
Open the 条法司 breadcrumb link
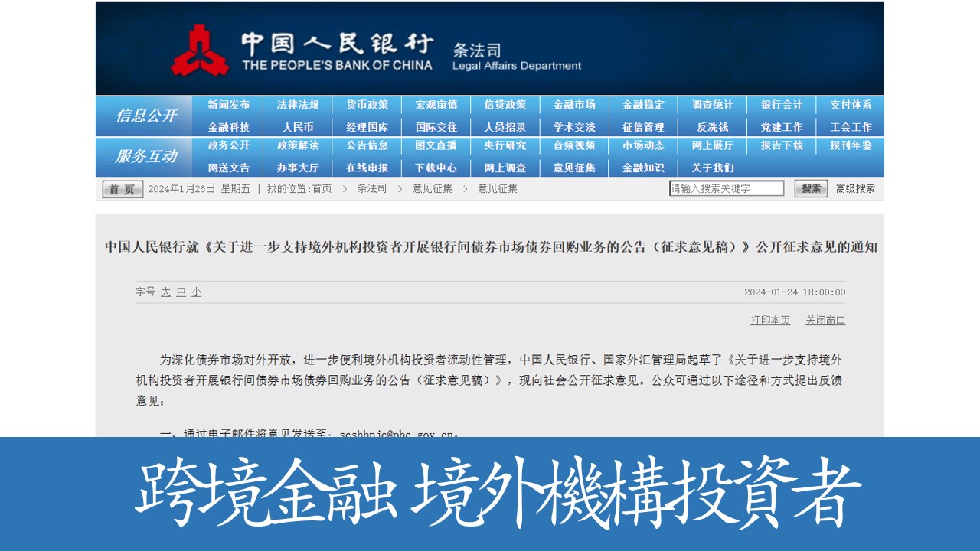(372, 188)
